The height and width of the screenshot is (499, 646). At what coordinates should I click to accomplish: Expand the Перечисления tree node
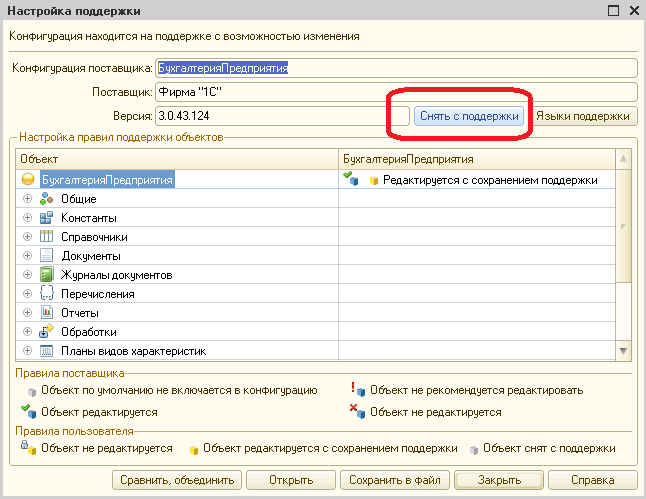pos(28,293)
